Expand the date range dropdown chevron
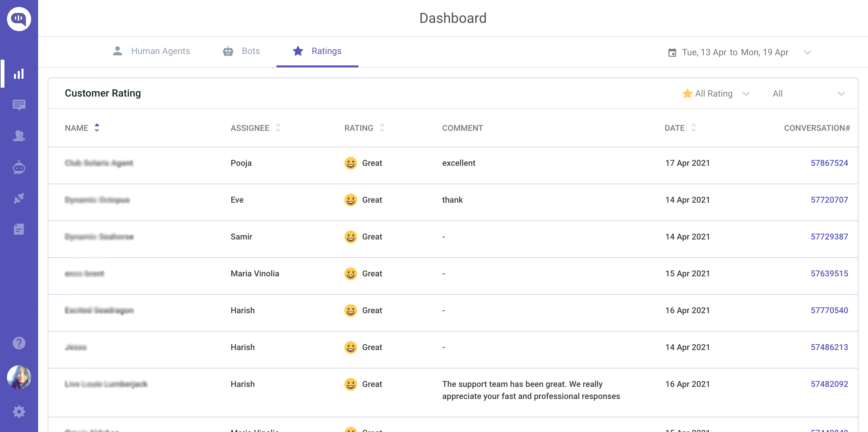The height and width of the screenshot is (432, 868). coord(807,52)
